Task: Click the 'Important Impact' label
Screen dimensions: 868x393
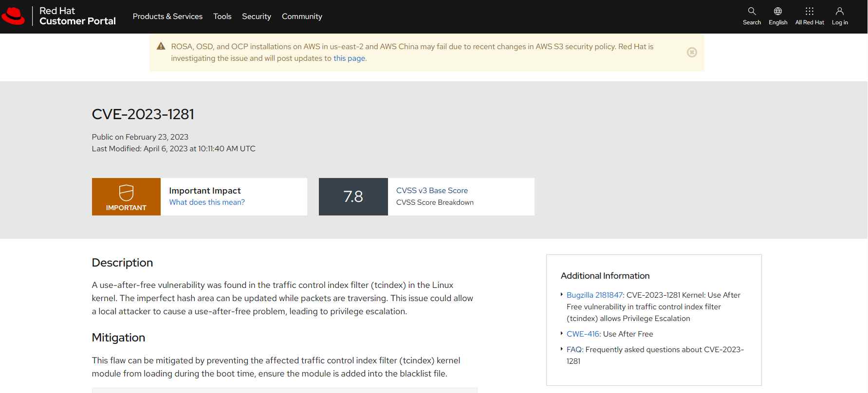Action: (205, 191)
